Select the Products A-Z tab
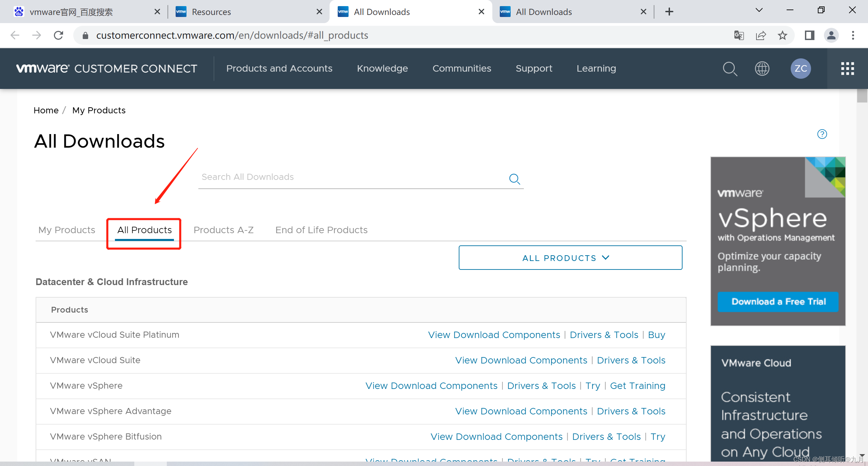Screen dimensions: 868x466 (x=223, y=230)
